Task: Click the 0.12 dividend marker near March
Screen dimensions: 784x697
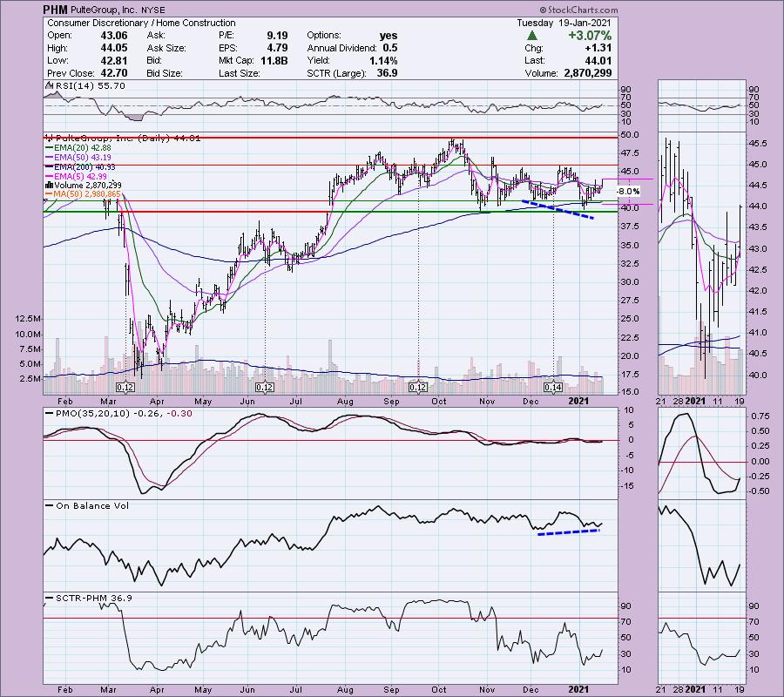Action: (125, 387)
